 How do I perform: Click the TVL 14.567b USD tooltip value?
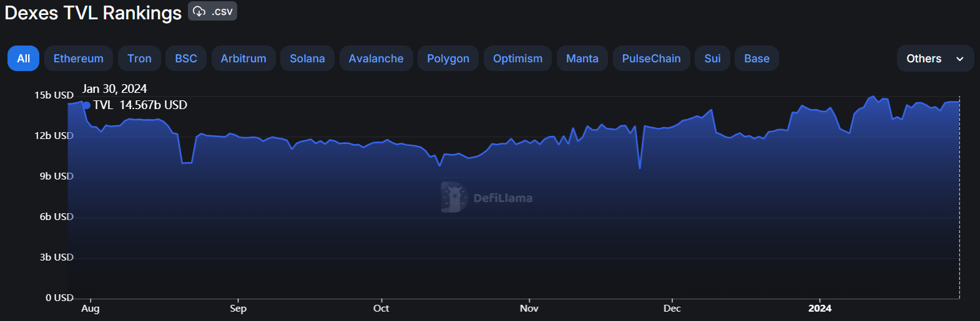140,105
